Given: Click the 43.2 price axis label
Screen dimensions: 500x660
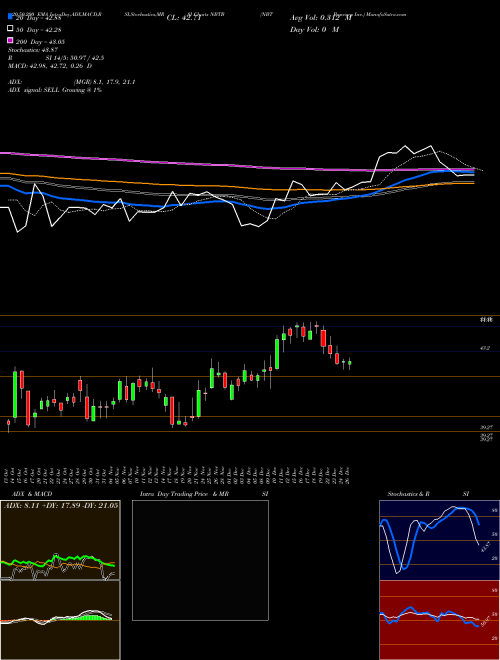Looking at the screenshot, I should pos(485,349).
